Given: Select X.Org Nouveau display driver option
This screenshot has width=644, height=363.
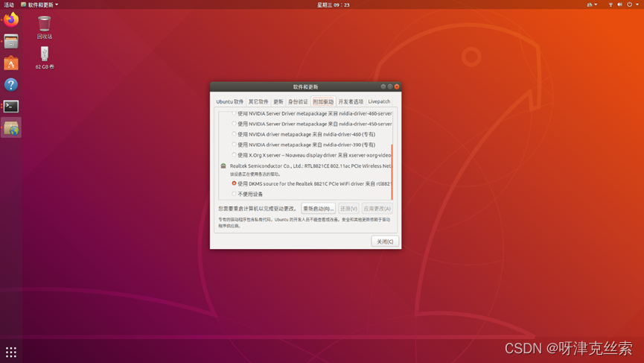Looking at the screenshot, I should click(234, 155).
